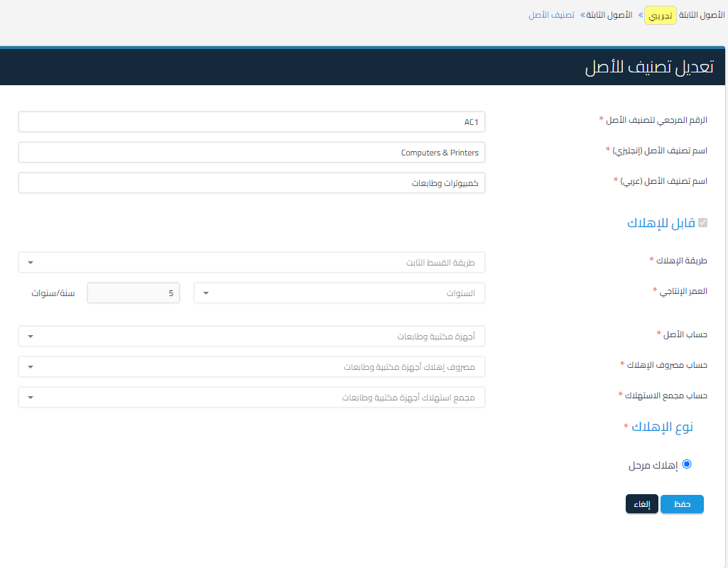
Task: Open the "طريقة الإهلاك" depreciation method dropdown
Action: coord(251,262)
